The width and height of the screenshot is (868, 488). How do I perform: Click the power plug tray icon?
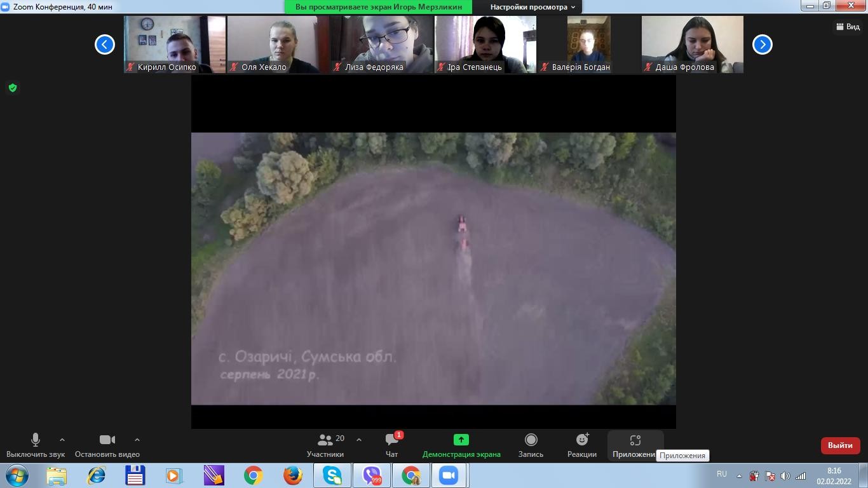(754, 476)
